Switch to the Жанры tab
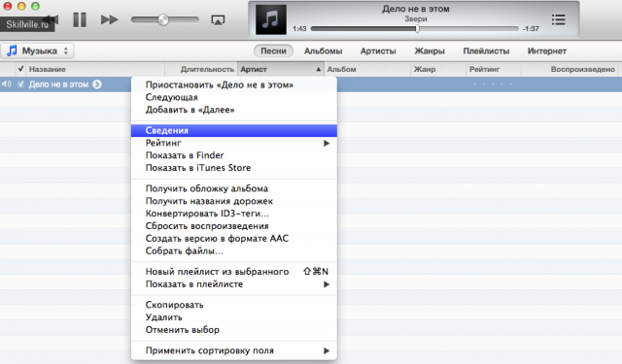622x364 pixels. tap(430, 51)
